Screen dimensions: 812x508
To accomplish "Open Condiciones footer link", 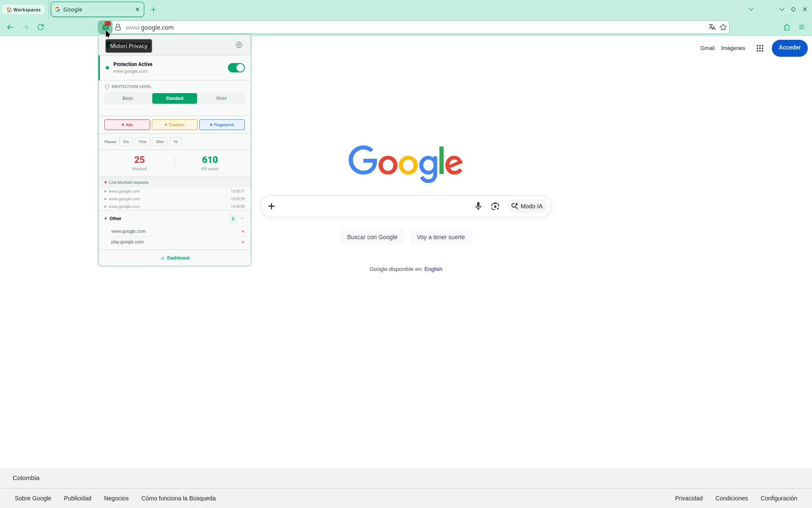I will 731,498.
